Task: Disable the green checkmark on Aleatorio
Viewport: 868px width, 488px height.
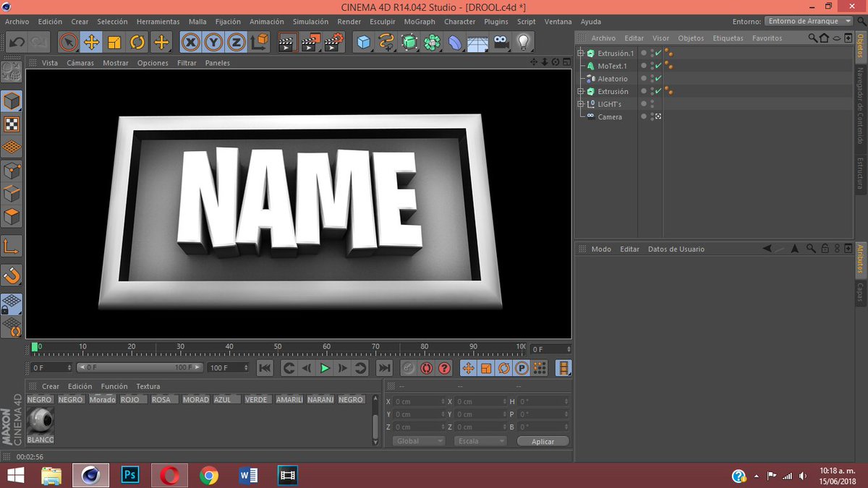Action: click(658, 79)
